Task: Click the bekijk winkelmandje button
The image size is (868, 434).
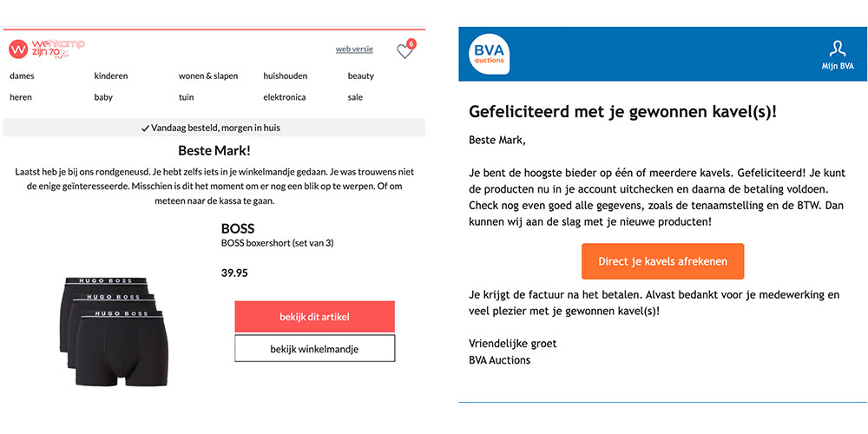Action: pos(314,349)
